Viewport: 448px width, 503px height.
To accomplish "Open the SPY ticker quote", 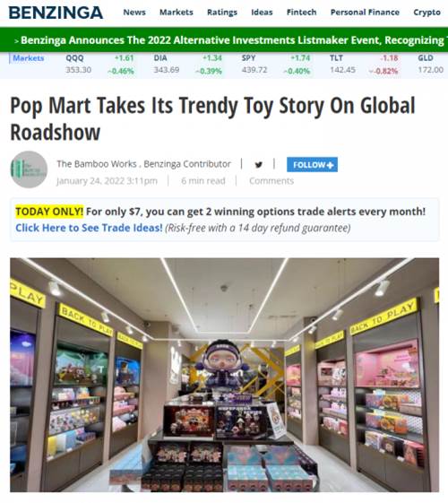I will click(276, 65).
